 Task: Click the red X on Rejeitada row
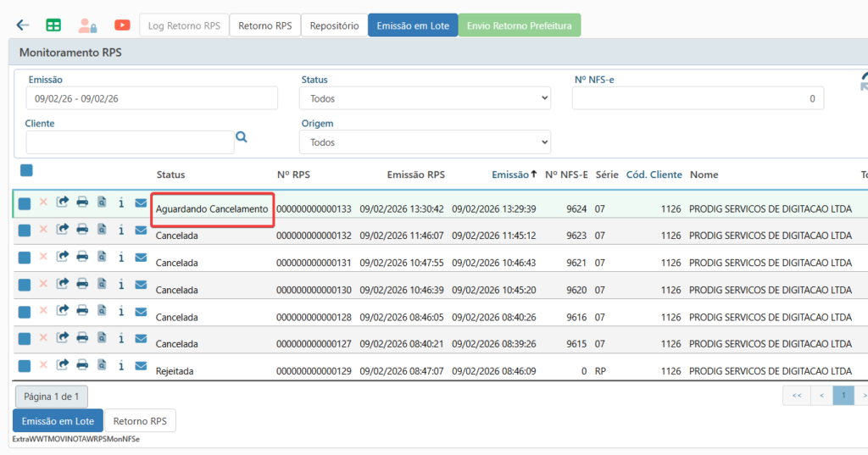pos(43,365)
